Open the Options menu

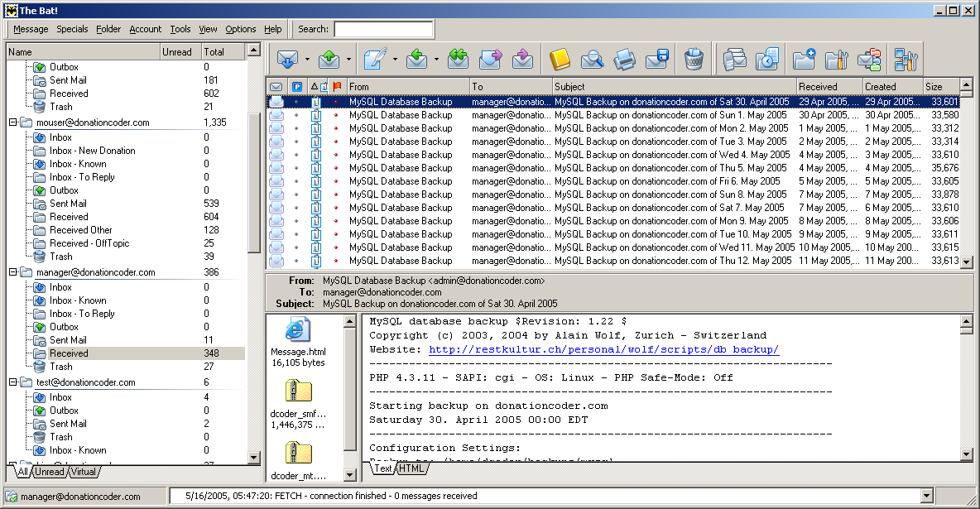tap(241, 29)
